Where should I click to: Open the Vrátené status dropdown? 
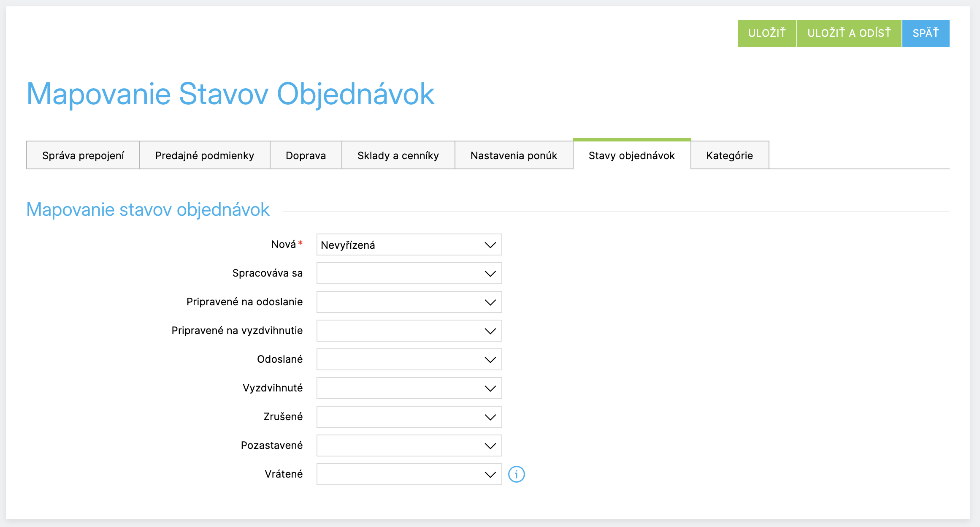click(x=409, y=475)
